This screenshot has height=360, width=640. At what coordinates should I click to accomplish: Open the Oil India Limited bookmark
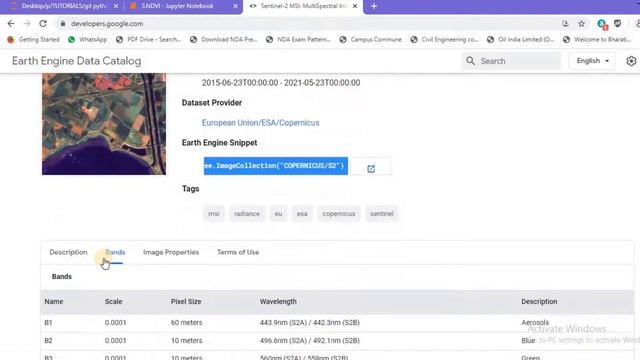(x=520, y=40)
